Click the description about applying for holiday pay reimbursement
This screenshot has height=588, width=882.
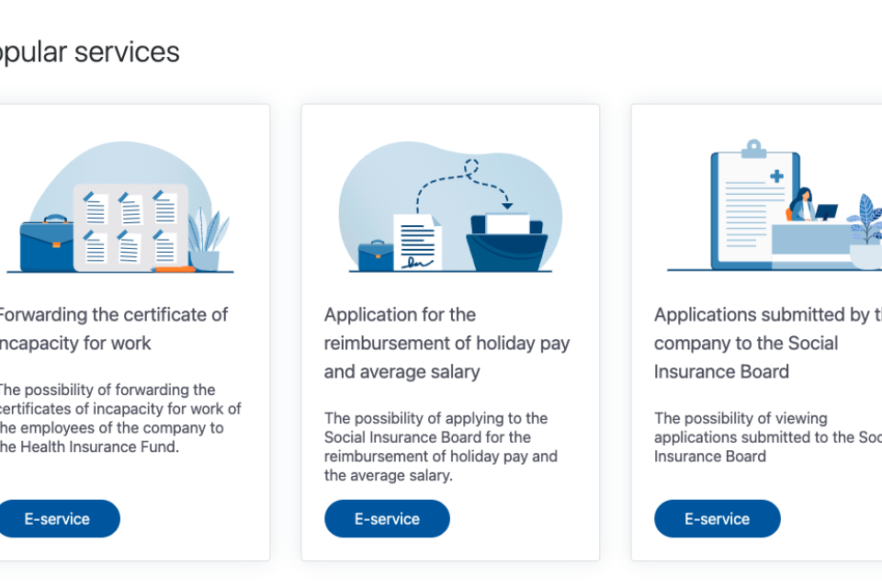(441, 447)
